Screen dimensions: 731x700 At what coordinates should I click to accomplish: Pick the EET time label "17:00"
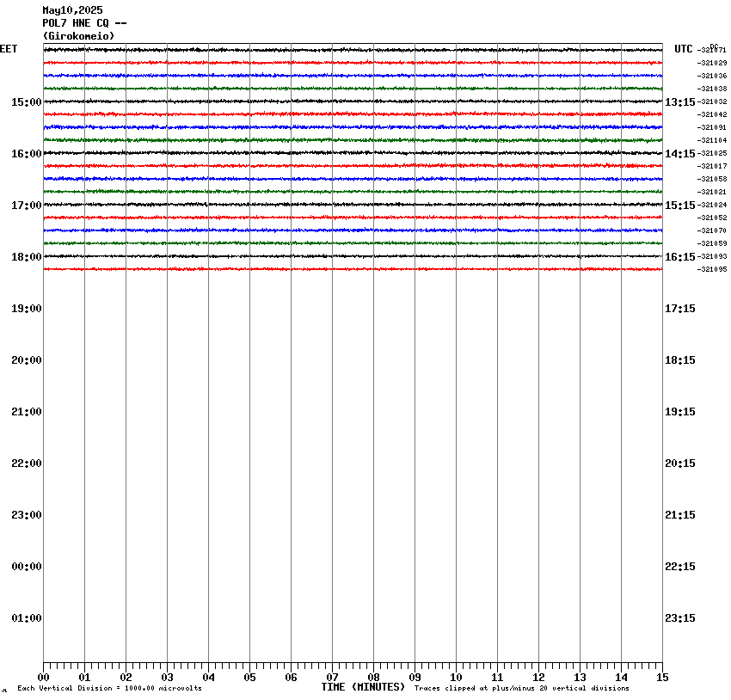[x=27, y=205]
